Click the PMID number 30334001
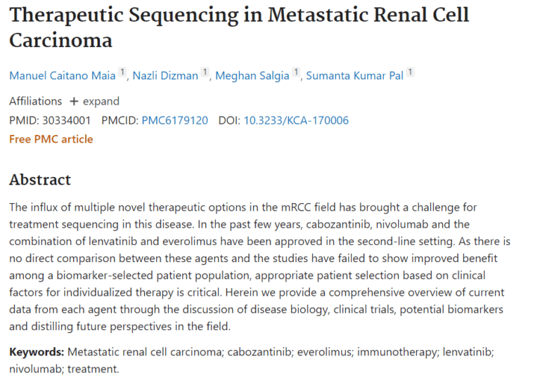This screenshot has width=540, height=392. click(x=66, y=120)
